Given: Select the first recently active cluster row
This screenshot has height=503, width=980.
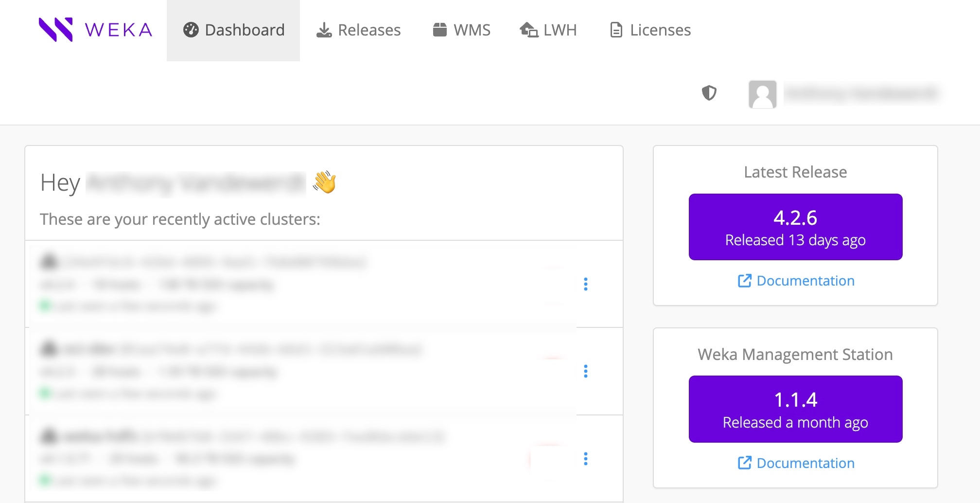Looking at the screenshot, I should click(x=324, y=284).
